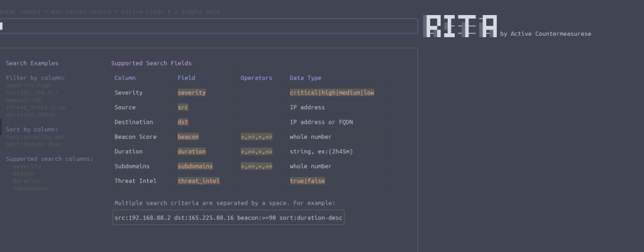
Task: Click the RITA pixel-art logo
Action: point(460,26)
